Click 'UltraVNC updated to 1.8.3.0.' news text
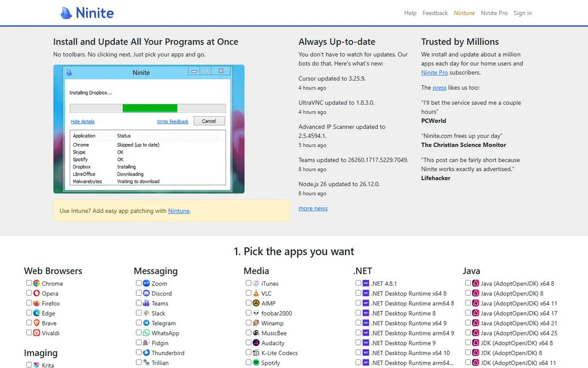This screenshot has width=588, height=368. click(336, 102)
